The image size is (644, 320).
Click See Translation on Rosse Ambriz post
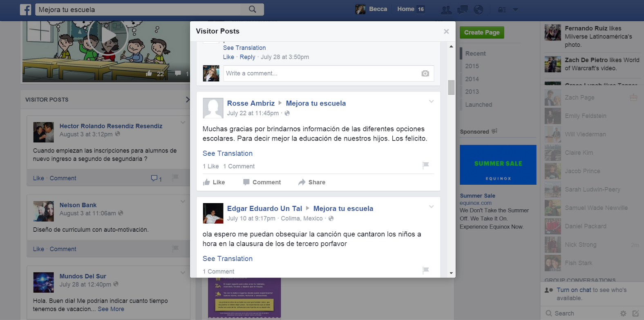(228, 154)
